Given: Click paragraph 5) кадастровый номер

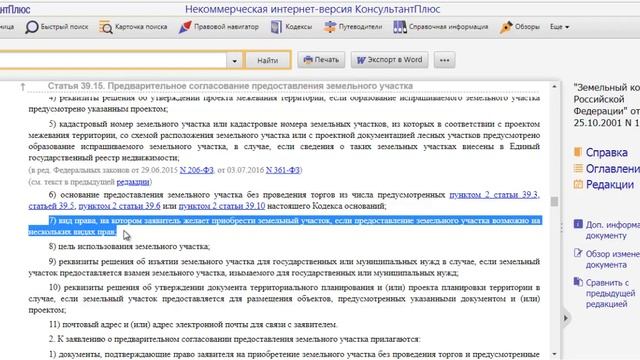Looking at the screenshot, I should (x=284, y=141).
